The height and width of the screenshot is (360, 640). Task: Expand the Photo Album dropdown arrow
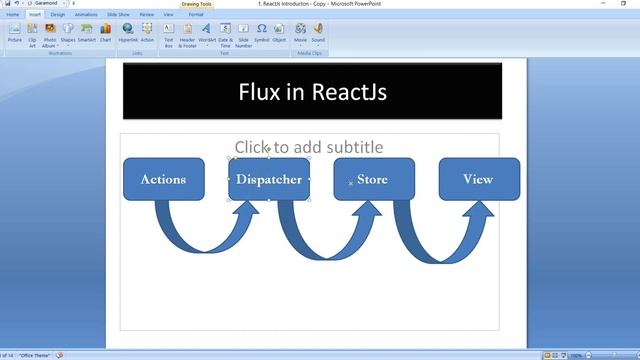coord(58,46)
